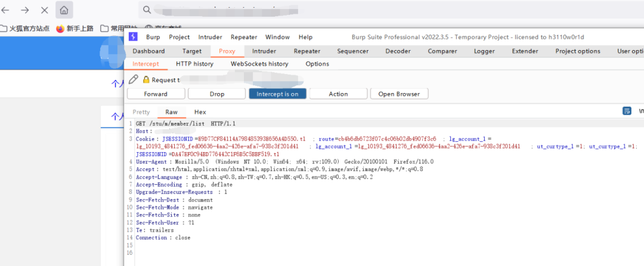Switch to the Decoder tab

click(398, 51)
